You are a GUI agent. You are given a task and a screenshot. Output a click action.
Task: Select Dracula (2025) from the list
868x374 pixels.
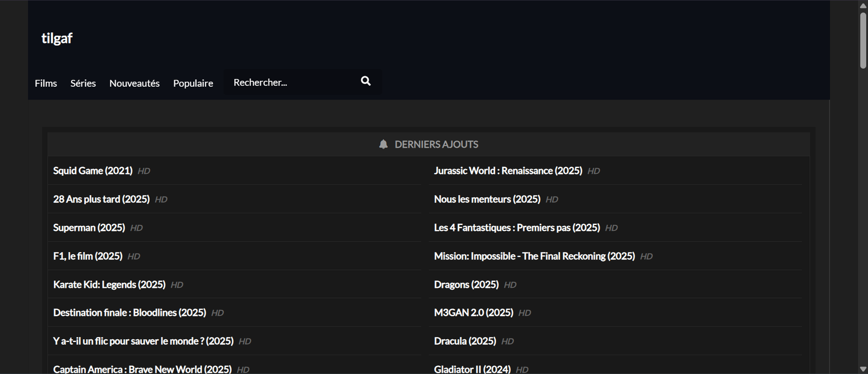click(x=465, y=341)
